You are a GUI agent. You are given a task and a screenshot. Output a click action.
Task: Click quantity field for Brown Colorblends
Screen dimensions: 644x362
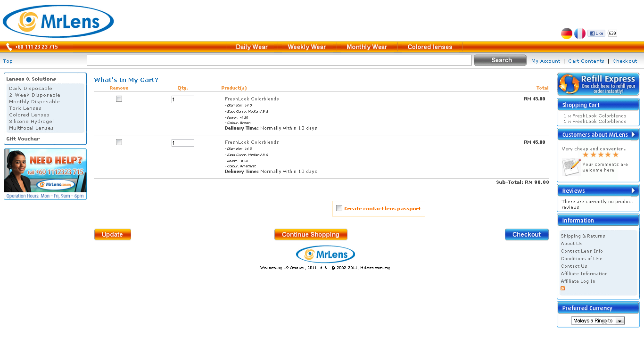pyautogui.click(x=183, y=99)
